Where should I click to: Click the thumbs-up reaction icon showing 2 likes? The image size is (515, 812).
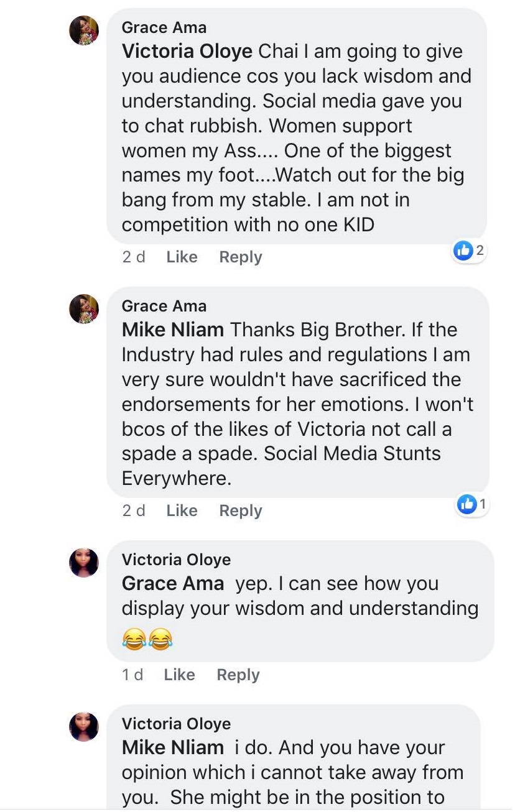(463, 251)
